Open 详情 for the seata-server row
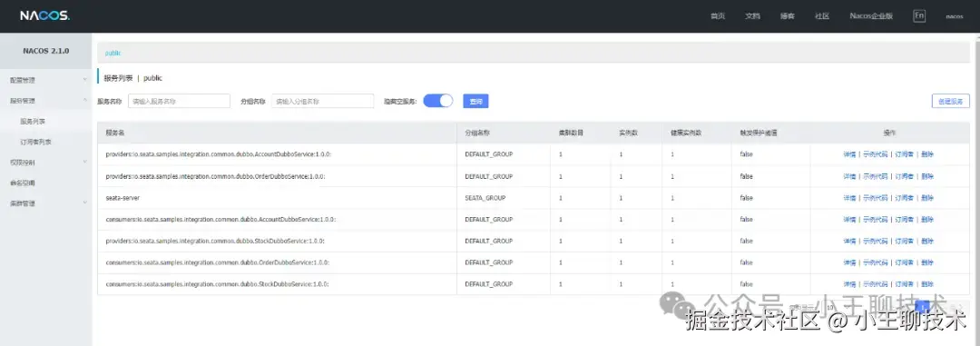The height and width of the screenshot is (346, 980). [849, 198]
